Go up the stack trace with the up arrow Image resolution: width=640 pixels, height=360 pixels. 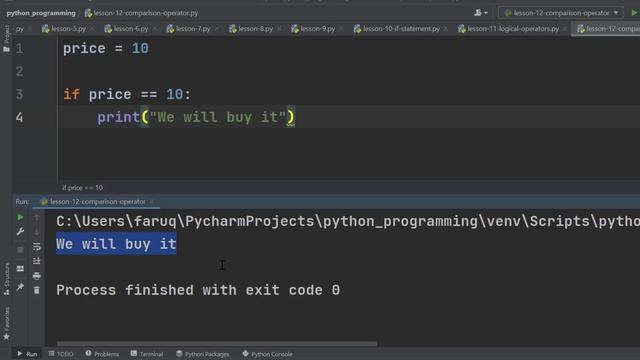coord(36,218)
